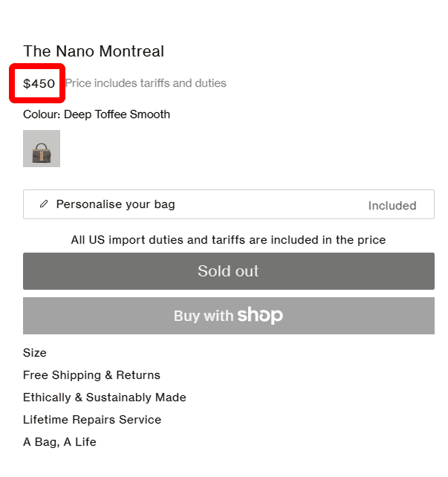Click the Buy with Shop button
448x477 pixels.
point(228,316)
